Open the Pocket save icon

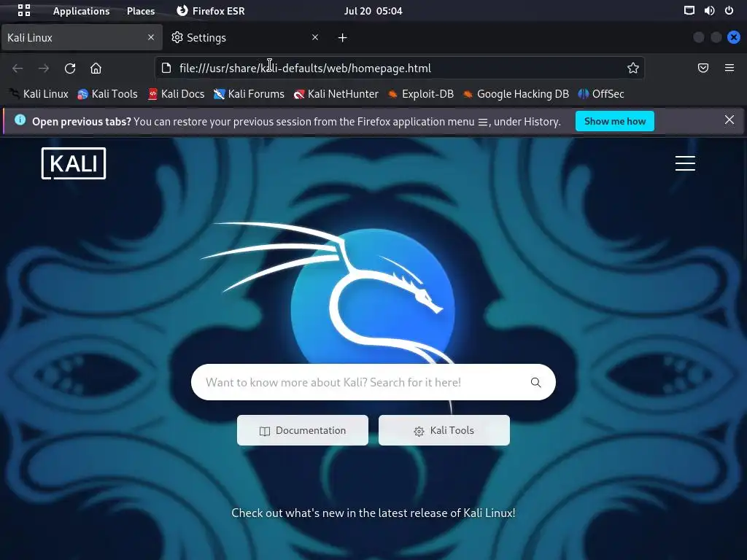tap(703, 68)
